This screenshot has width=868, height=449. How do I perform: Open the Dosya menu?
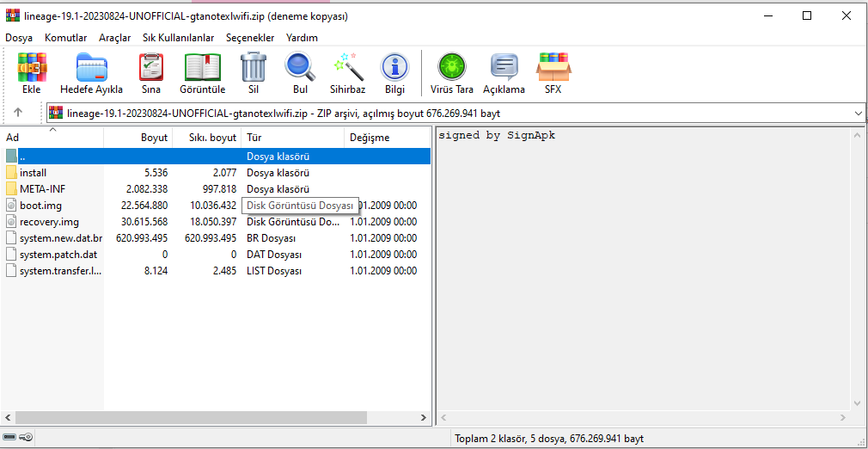[x=19, y=38]
